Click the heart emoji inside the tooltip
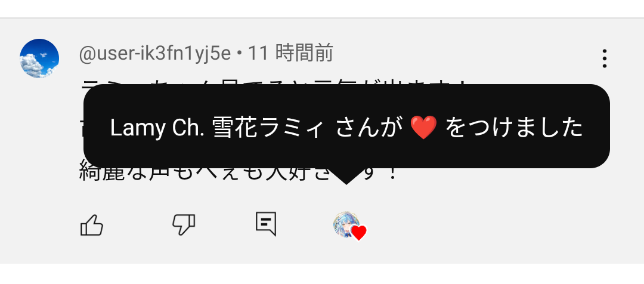Screen dimensions: 644x284 [423, 128]
